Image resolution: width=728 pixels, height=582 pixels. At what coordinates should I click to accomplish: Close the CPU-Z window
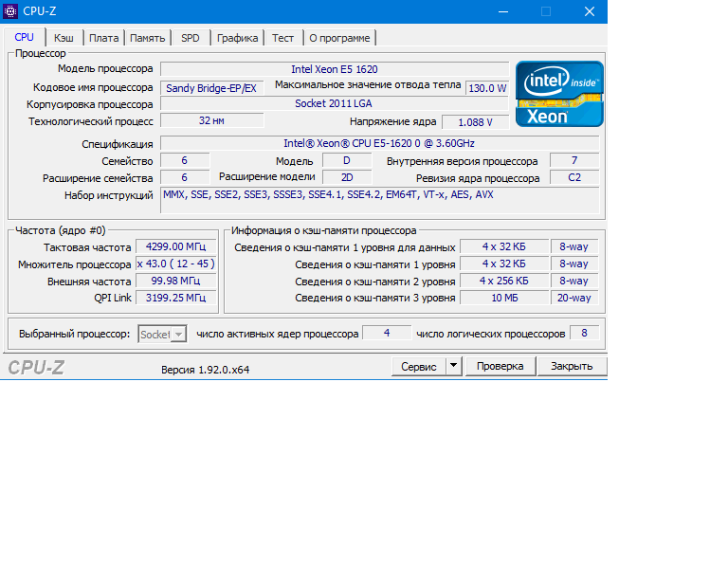590,11
